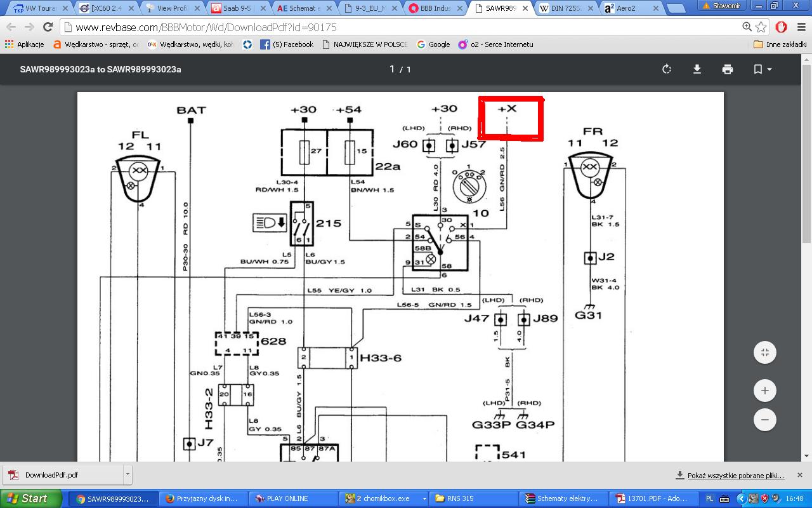Close the downloads bar
The image size is (812, 508).
tap(799, 475)
